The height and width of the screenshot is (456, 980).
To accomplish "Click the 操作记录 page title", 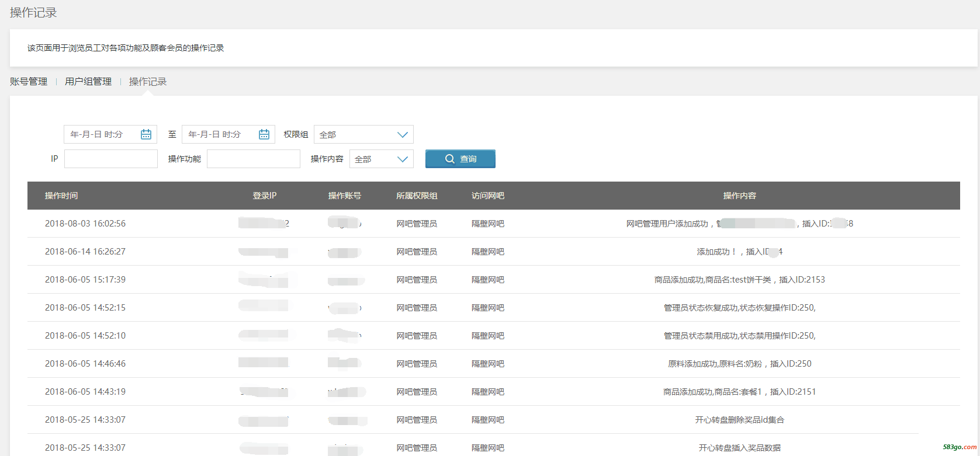I will 33,13.
